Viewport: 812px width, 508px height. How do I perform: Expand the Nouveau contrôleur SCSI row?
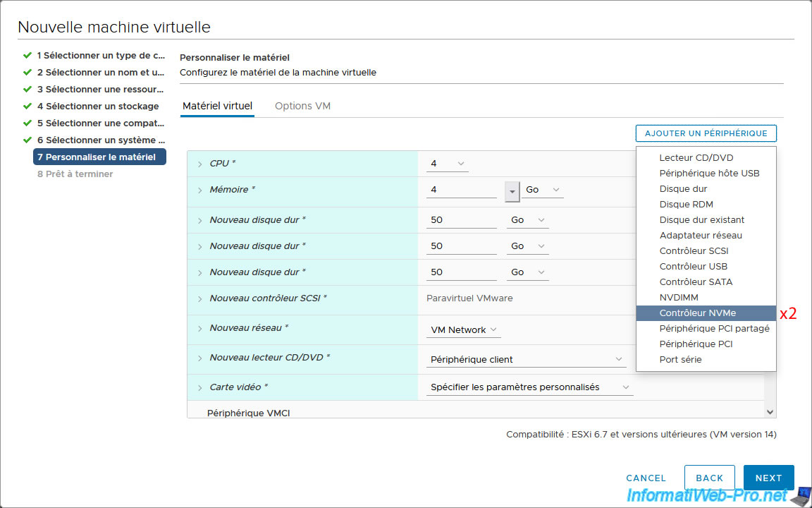point(200,298)
